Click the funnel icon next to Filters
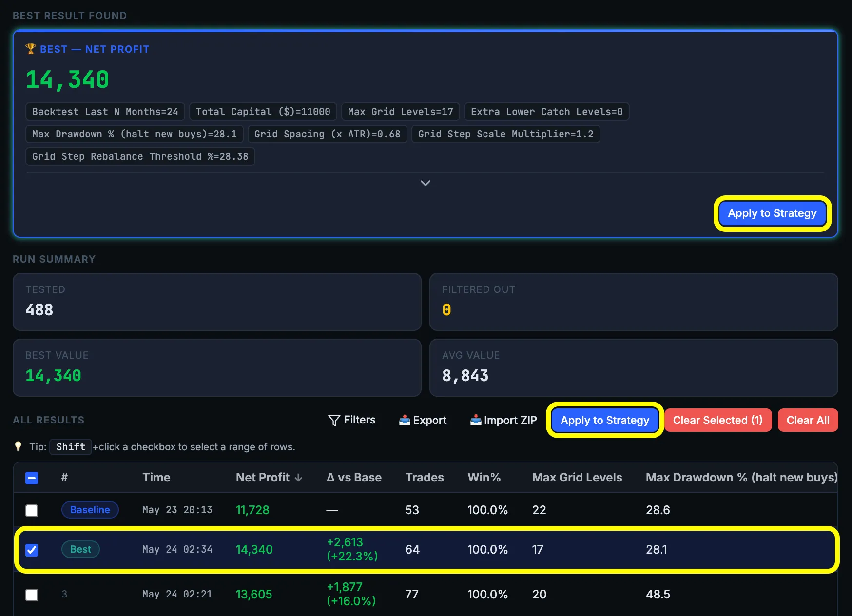Image resolution: width=852 pixels, height=616 pixels. point(334,420)
